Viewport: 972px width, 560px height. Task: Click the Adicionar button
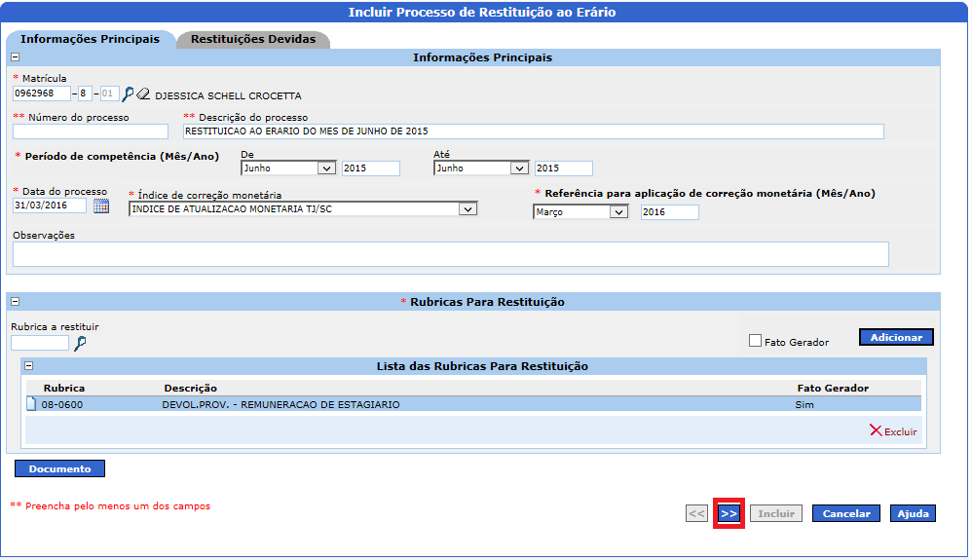(896, 337)
